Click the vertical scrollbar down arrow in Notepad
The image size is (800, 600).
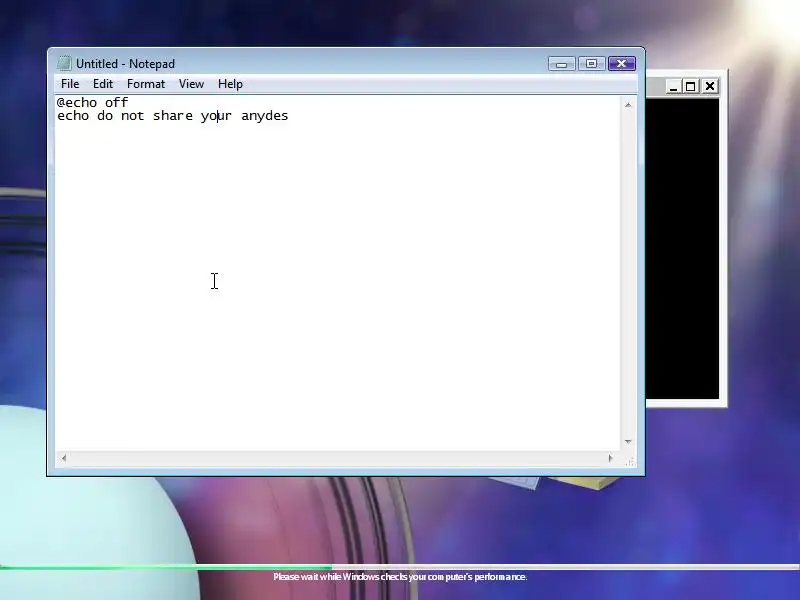coord(628,441)
